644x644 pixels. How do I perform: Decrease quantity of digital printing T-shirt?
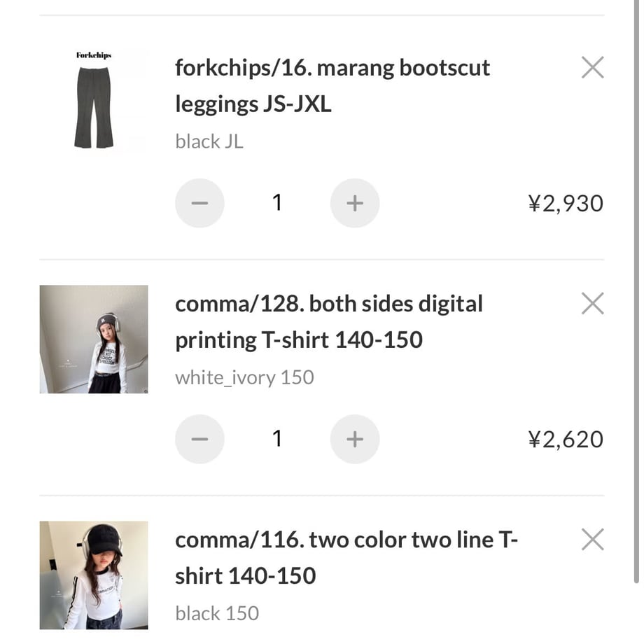click(199, 439)
